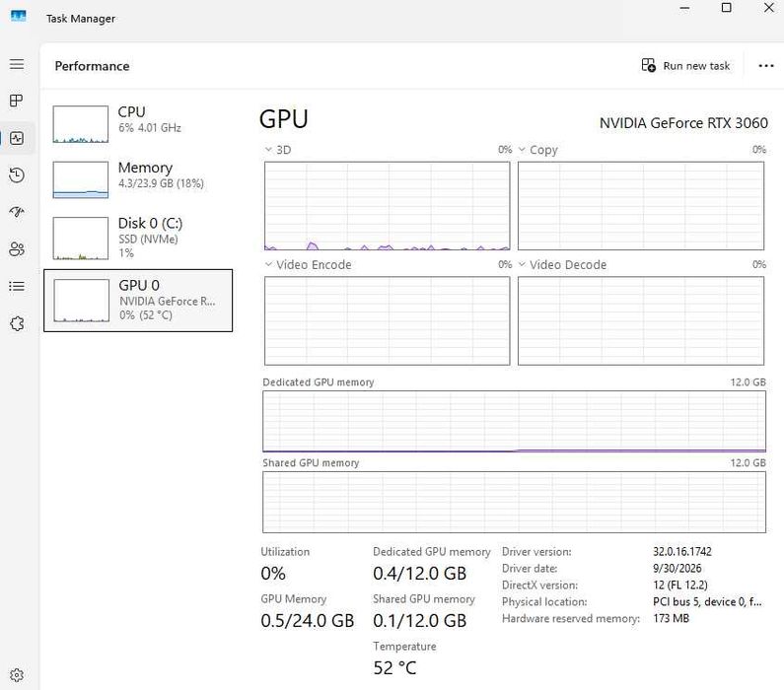Image resolution: width=784 pixels, height=690 pixels.
Task: Open the 3D engine dropdown chevron
Action: point(268,150)
